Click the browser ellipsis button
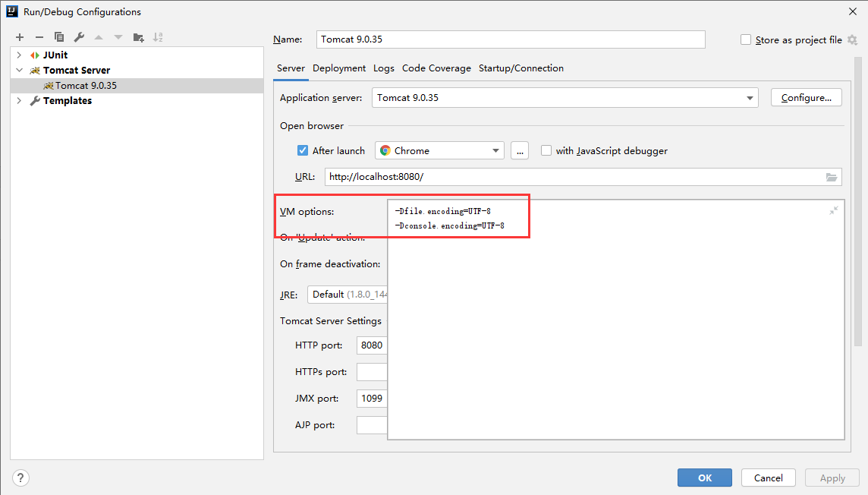The width and height of the screenshot is (868, 495). [x=519, y=150]
